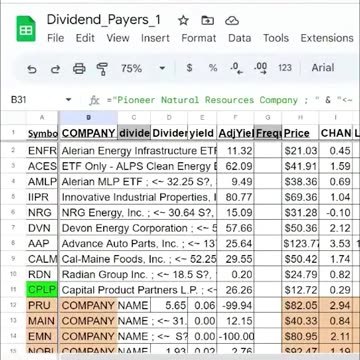Open the File menu
The height and width of the screenshot is (360, 360).
[x=55, y=38]
